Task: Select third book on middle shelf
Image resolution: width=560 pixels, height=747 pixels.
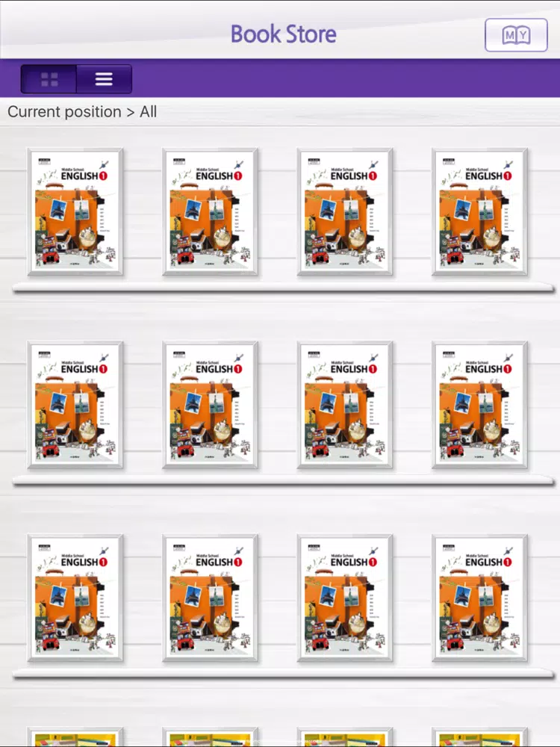Action: pyautogui.click(x=345, y=404)
